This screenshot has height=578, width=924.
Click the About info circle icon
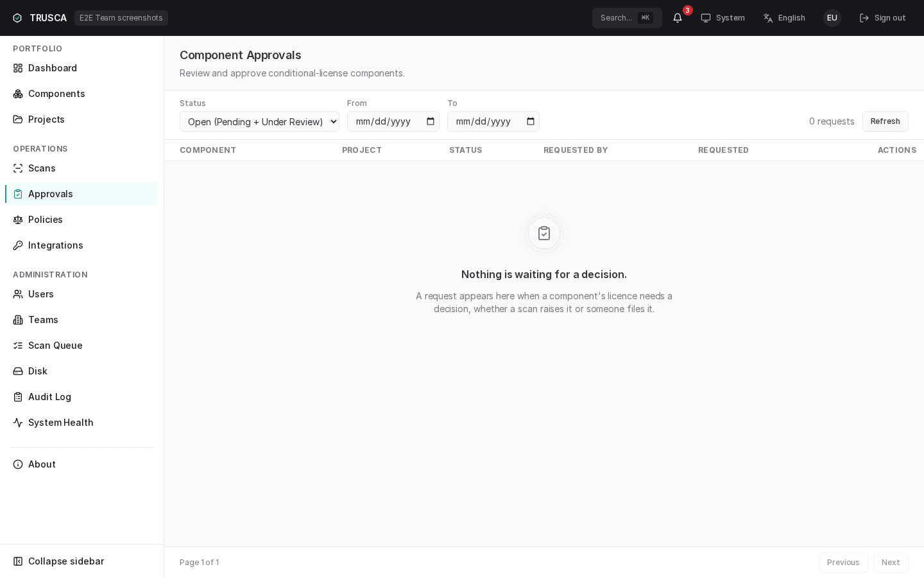coord(18,464)
